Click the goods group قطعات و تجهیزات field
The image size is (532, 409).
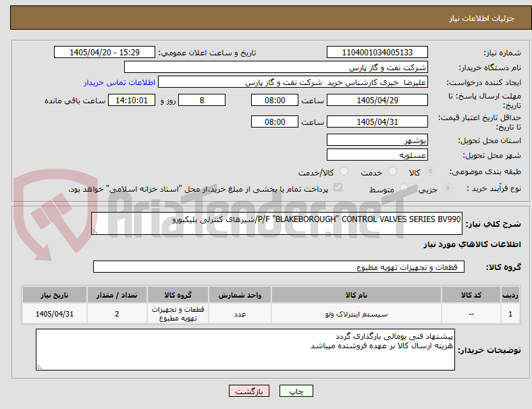coord(279,267)
